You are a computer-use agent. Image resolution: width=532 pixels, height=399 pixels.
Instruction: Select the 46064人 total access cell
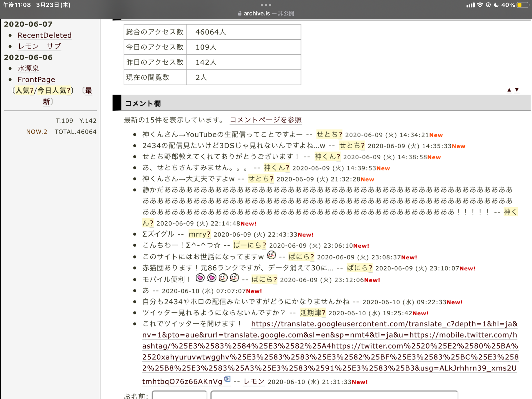244,32
